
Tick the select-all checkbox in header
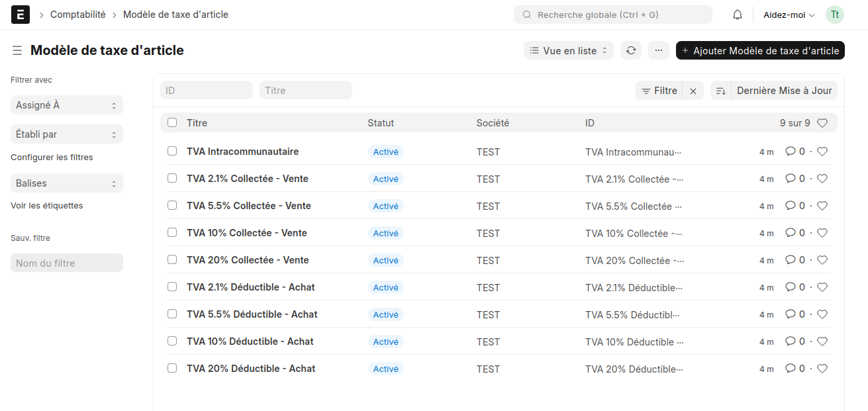tap(172, 122)
